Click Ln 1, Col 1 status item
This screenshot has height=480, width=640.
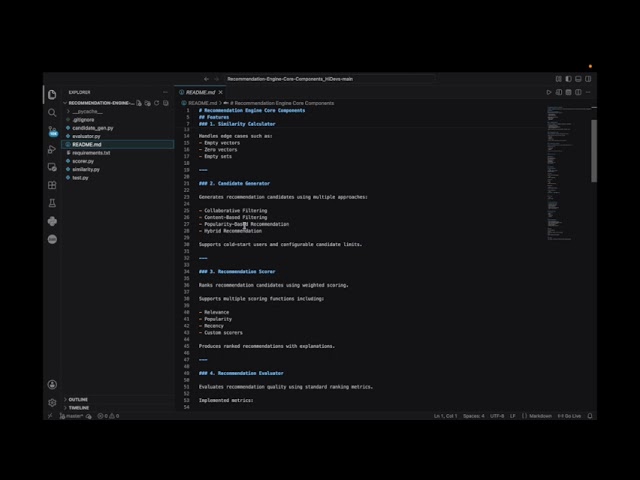[445, 416]
